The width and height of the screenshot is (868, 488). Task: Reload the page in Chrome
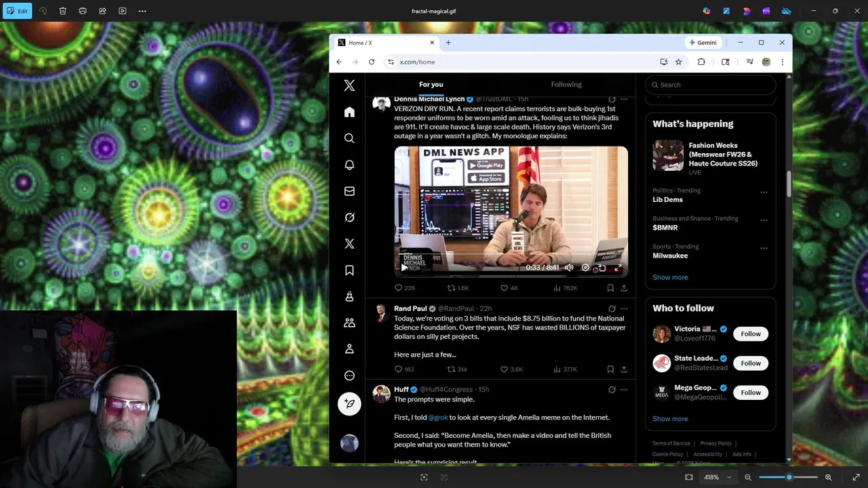[x=372, y=62]
